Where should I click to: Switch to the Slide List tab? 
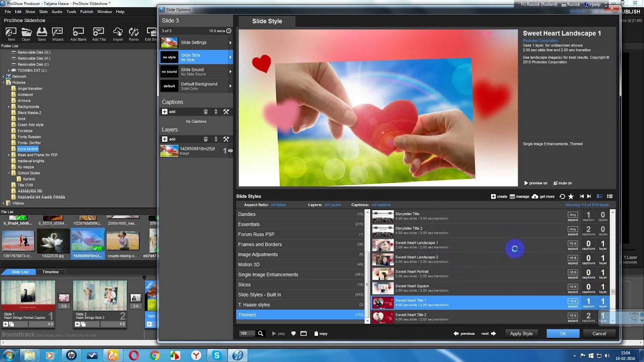(20, 272)
